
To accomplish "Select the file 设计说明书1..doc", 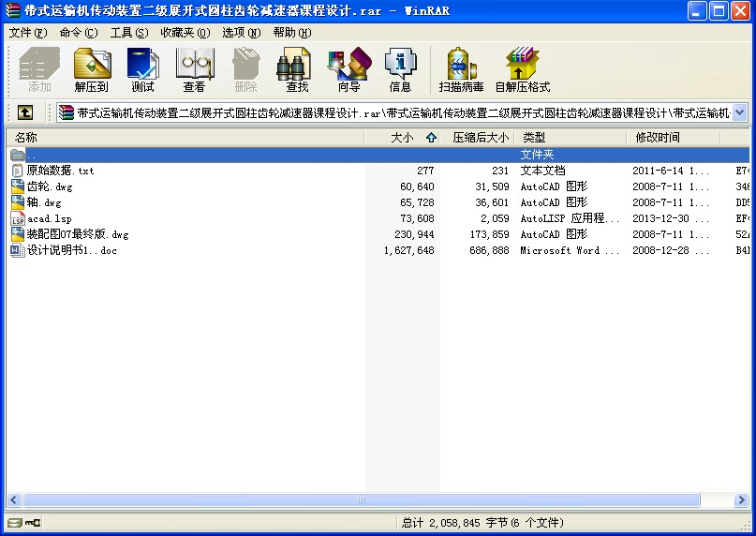I will point(71,250).
